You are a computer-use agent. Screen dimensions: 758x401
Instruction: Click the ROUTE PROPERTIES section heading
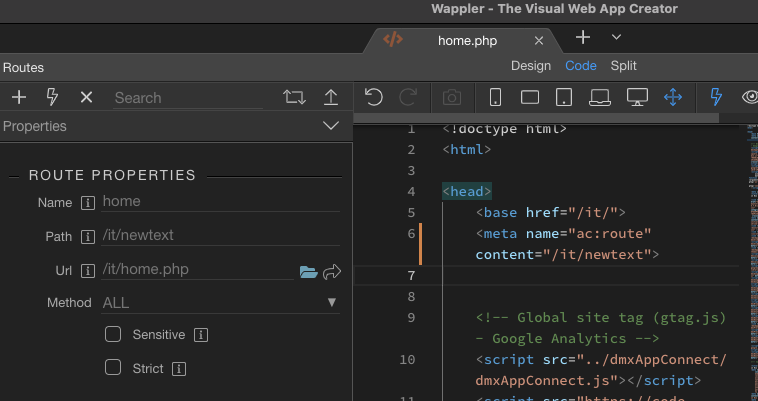112,175
